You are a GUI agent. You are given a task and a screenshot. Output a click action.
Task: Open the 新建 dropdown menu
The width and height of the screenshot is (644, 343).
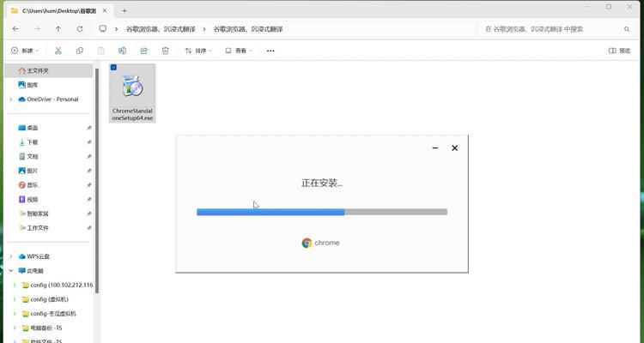tap(25, 51)
